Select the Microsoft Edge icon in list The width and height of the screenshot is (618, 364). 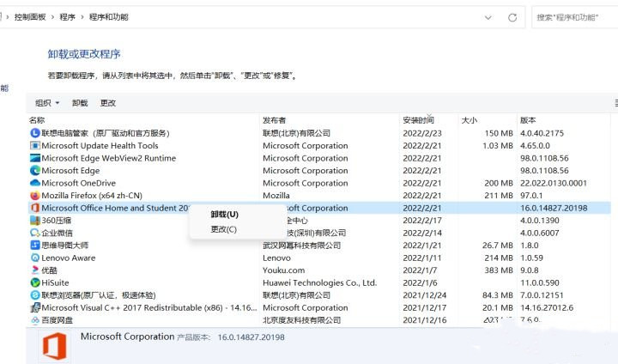click(x=34, y=171)
